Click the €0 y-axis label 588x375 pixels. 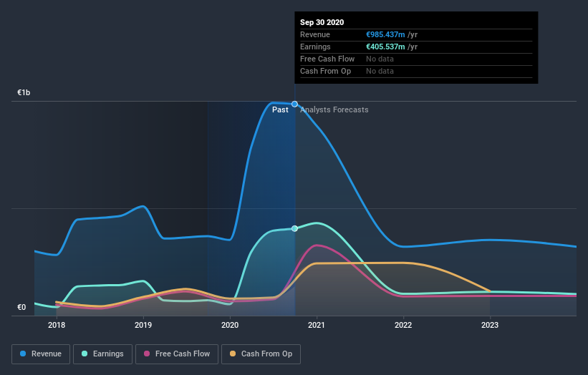tap(21, 307)
